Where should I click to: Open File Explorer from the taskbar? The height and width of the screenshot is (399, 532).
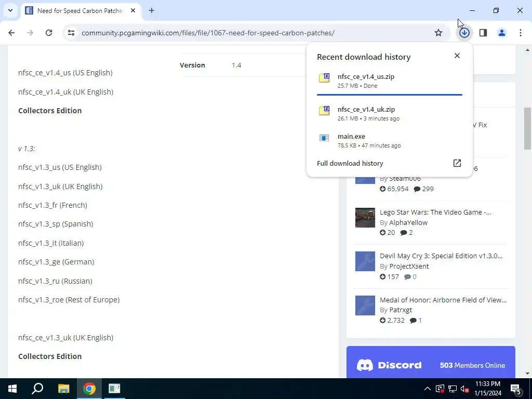63,389
